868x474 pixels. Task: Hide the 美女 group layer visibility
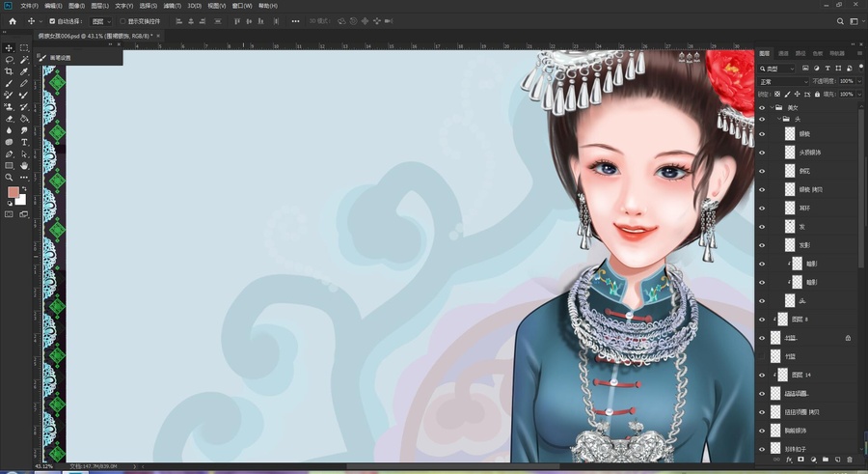762,107
